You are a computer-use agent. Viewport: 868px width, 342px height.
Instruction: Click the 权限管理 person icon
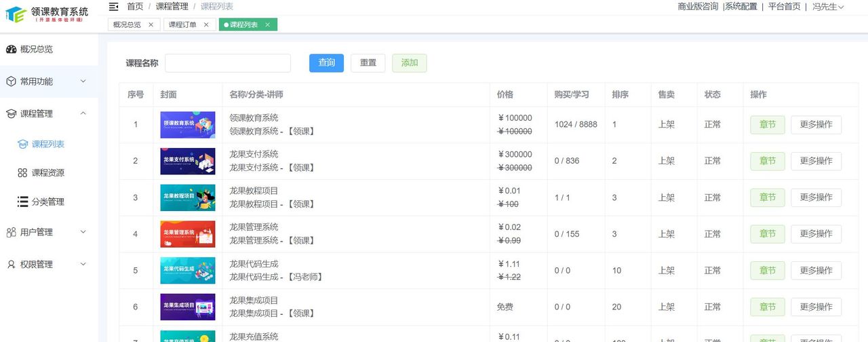click(11, 265)
